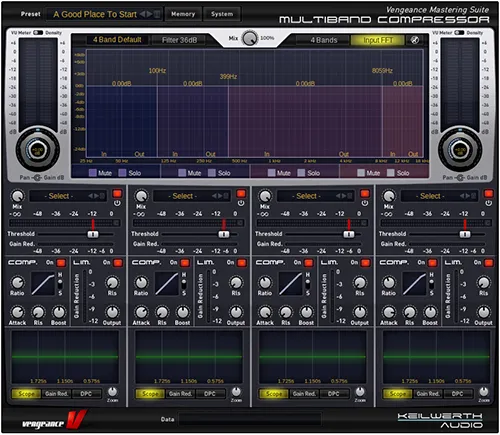The image size is (500, 435).
Task: Click the third band's power icon
Action: [365, 203]
